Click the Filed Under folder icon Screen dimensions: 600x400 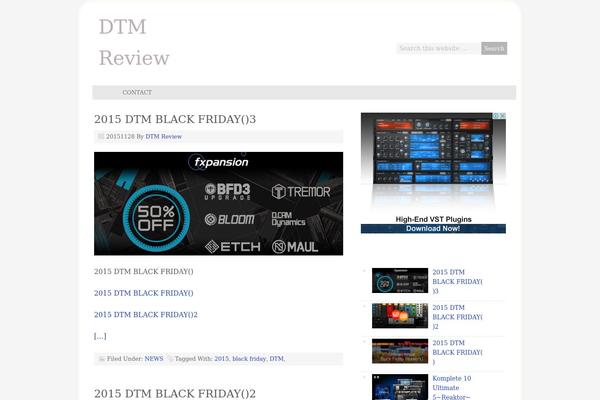coord(101,359)
